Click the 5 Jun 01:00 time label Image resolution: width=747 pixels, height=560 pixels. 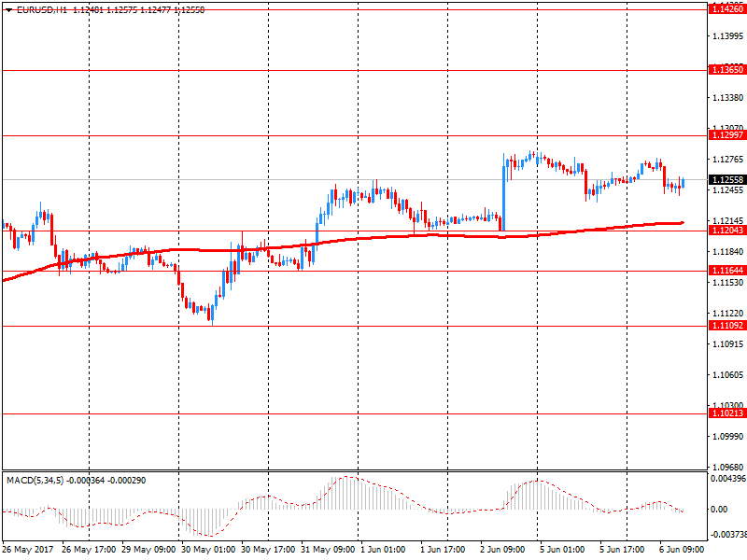(x=562, y=550)
